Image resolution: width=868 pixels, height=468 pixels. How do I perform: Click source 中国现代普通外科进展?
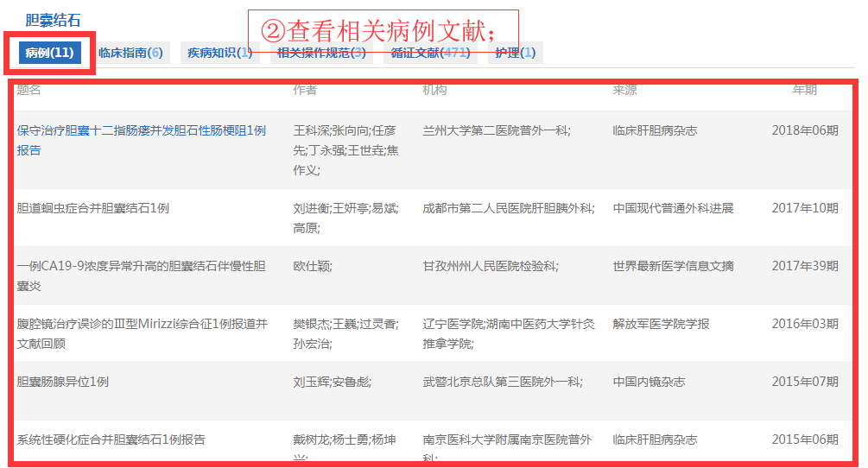[673, 208]
